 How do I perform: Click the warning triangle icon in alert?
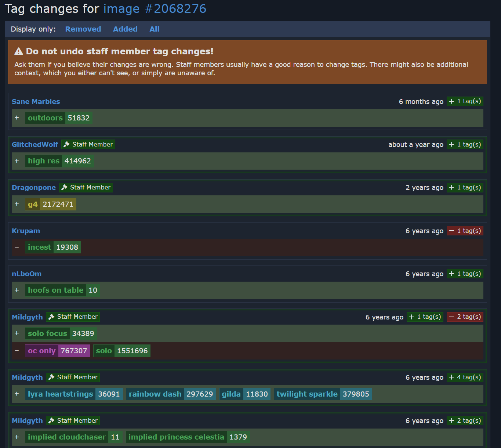(19, 51)
